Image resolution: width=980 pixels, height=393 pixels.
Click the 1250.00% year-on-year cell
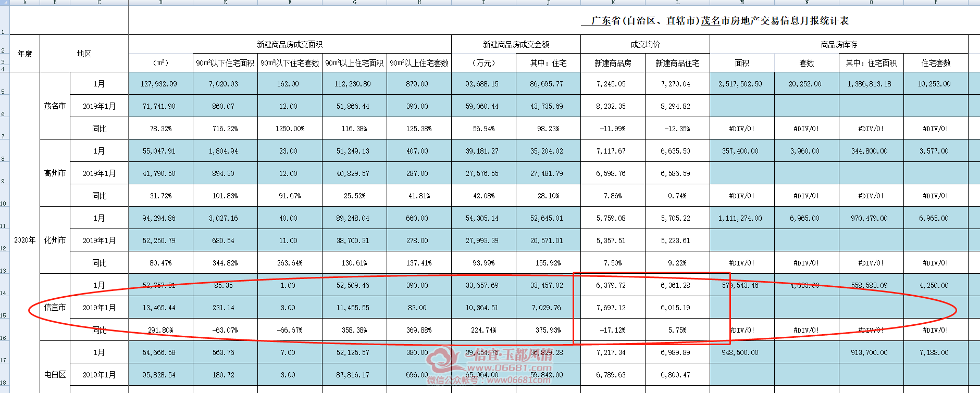[x=290, y=128]
